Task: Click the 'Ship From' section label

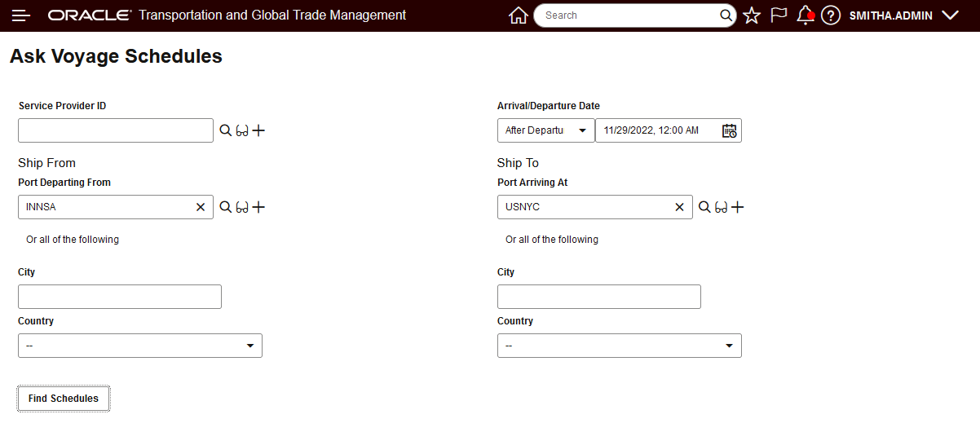Action: click(46, 163)
